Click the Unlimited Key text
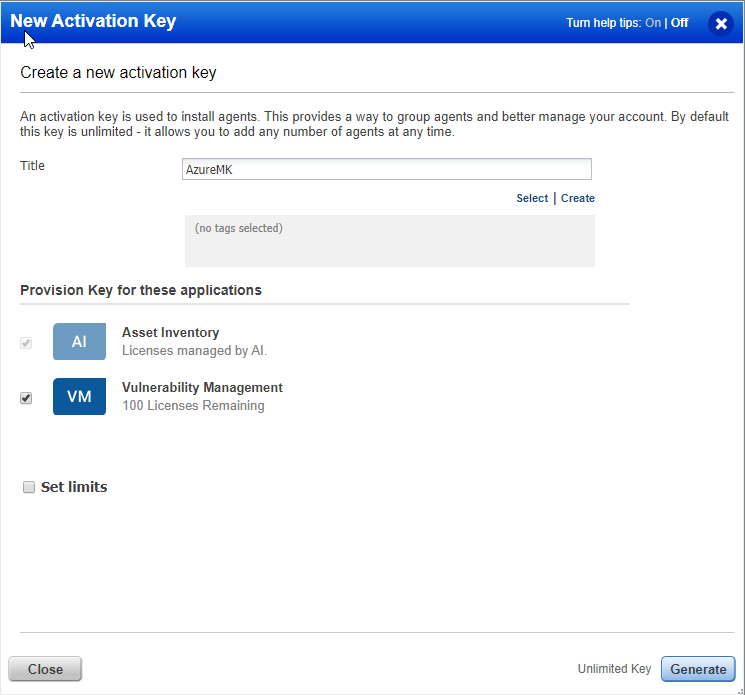The height and width of the screenshot is (695, 745). point(614,669)
